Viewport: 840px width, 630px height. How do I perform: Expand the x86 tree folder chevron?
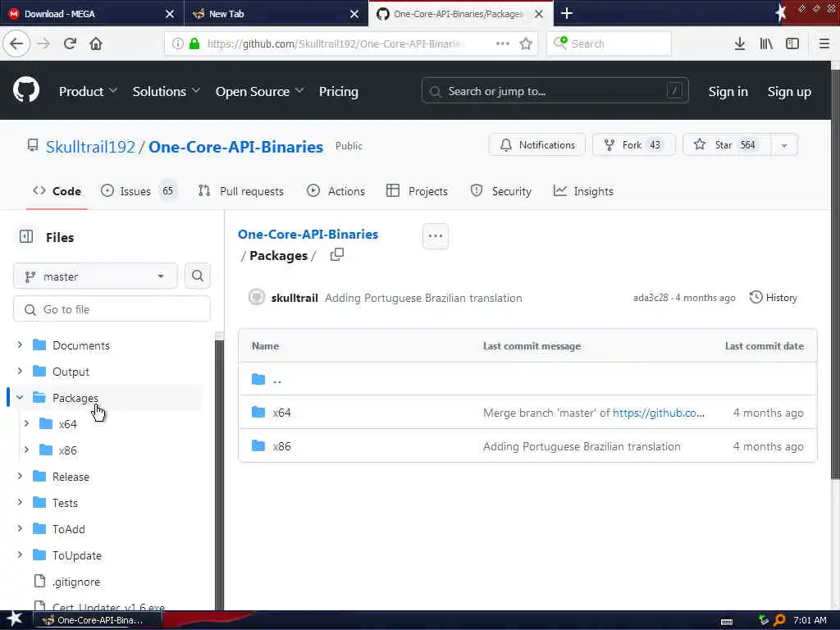(x=26, y=450)
